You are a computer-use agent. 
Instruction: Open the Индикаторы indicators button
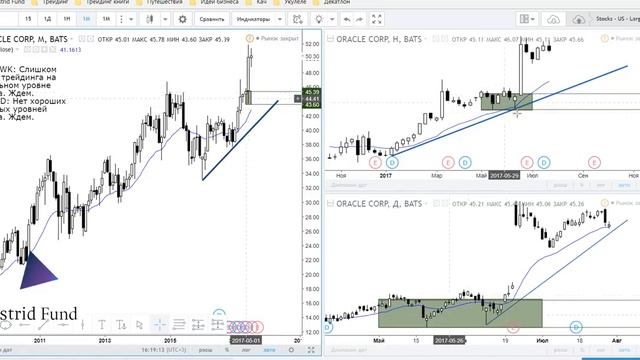[x=253, y=19]
